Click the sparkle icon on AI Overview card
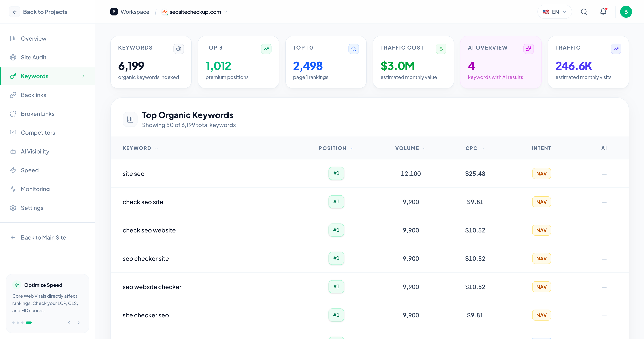Screen dimensions: 644x339 click(528, 49)
